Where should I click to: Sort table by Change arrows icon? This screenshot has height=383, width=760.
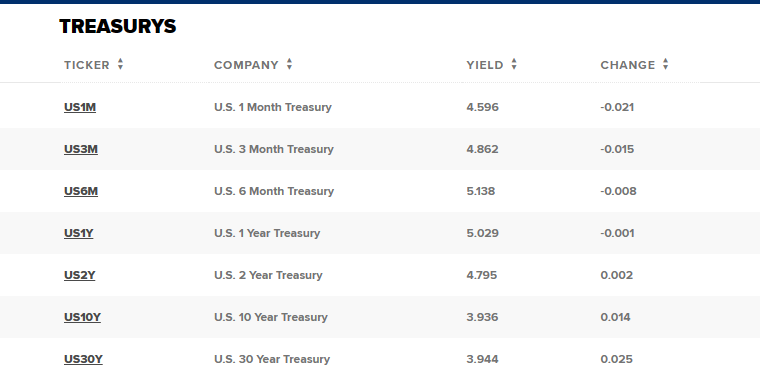tap(665, 64)
